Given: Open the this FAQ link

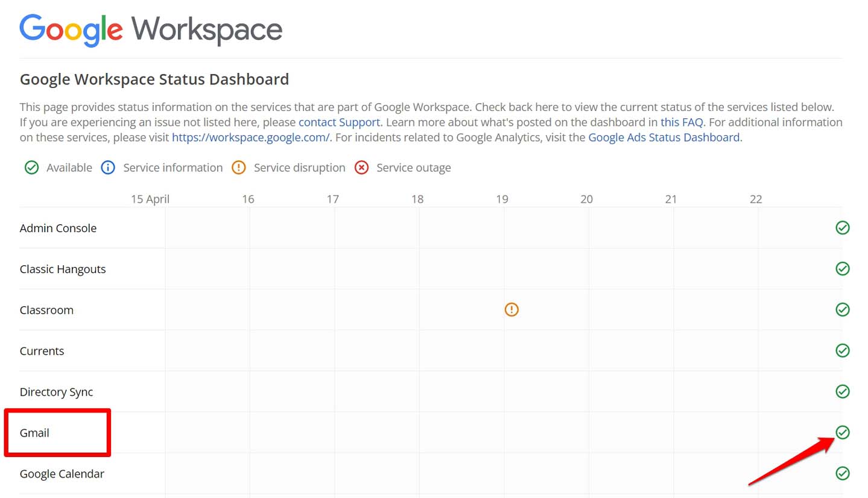Looking at the screenshot, I should 682,122.
